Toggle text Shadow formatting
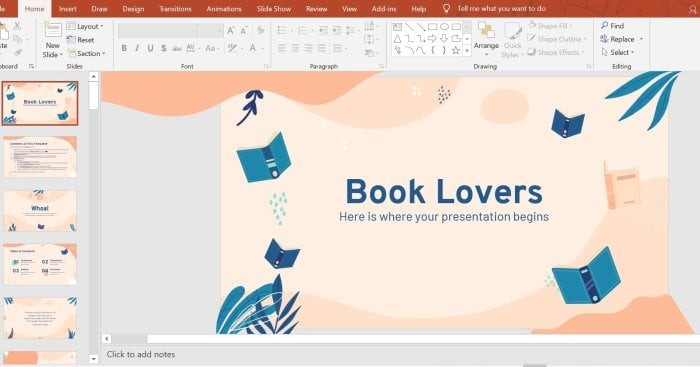This screenshot has height=367, width=700. tap(164, 48)
